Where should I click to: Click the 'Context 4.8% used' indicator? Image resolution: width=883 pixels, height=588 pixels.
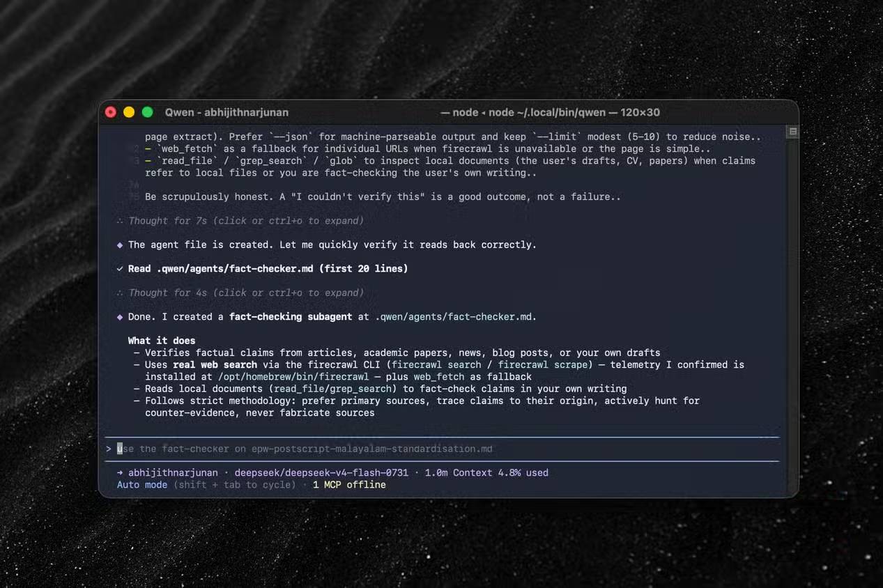(x=500, y=473)
